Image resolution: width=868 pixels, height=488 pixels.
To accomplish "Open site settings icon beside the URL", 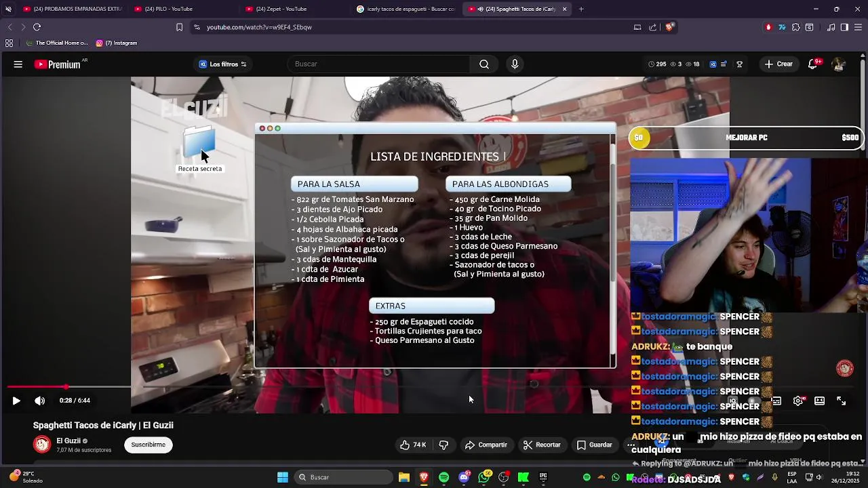I will (x=197, y=27).
